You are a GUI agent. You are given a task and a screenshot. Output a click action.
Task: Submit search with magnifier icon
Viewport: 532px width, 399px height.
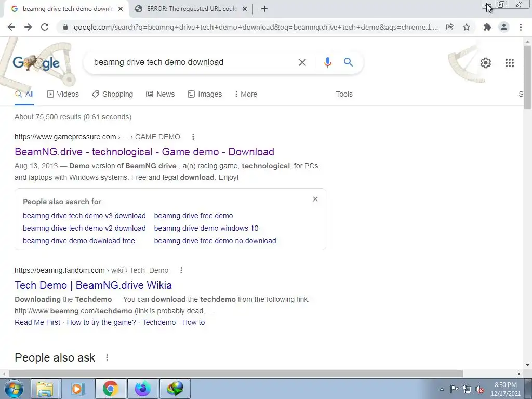[x=348, y=62]
